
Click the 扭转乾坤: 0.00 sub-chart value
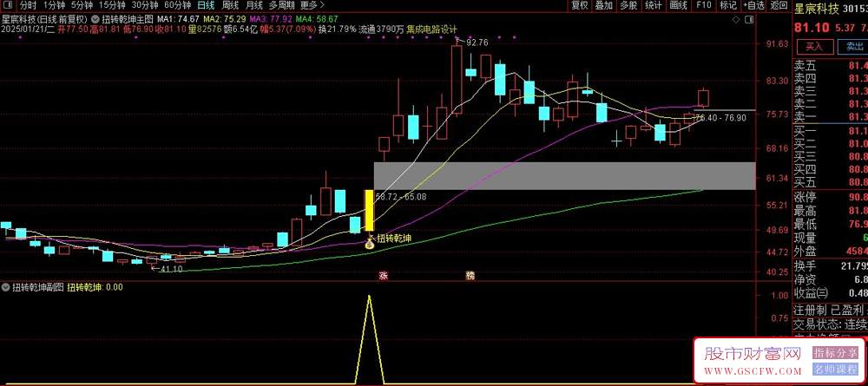tap(95, 287)
